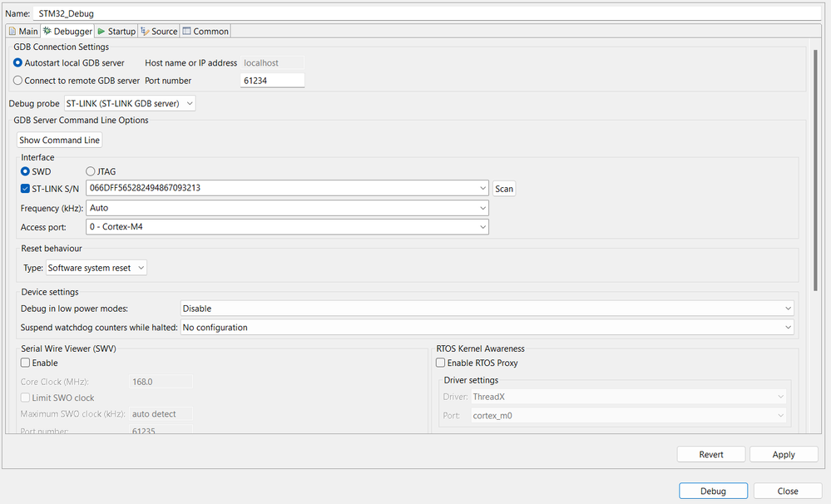
Task: Click the Startup tab green arrow icon
Action: point(101,32)
